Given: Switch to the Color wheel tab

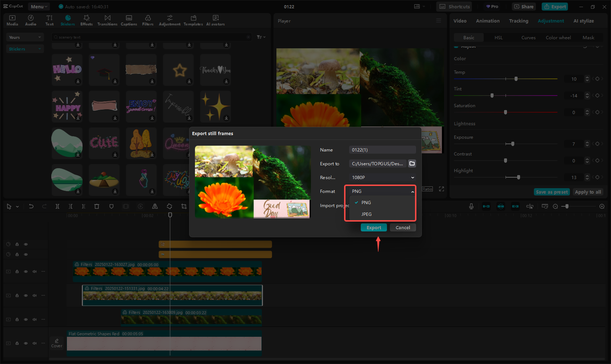Looking at the screenshot, I should 558,38.
